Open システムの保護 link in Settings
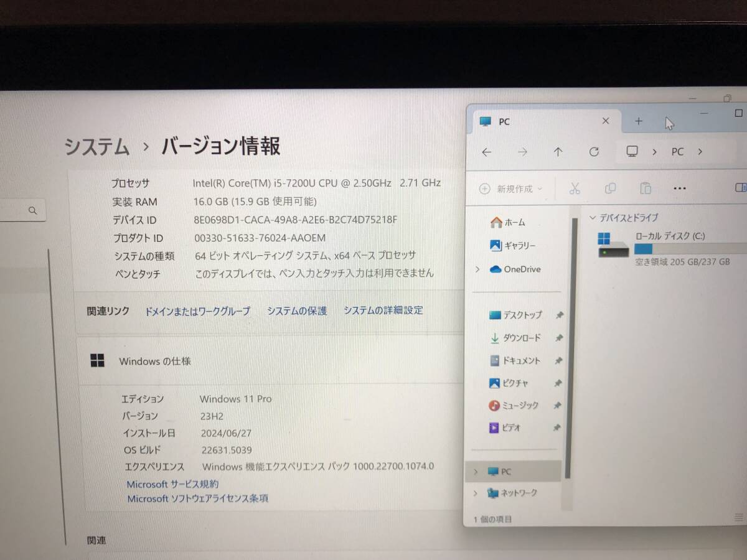 (x=297, y=310)
